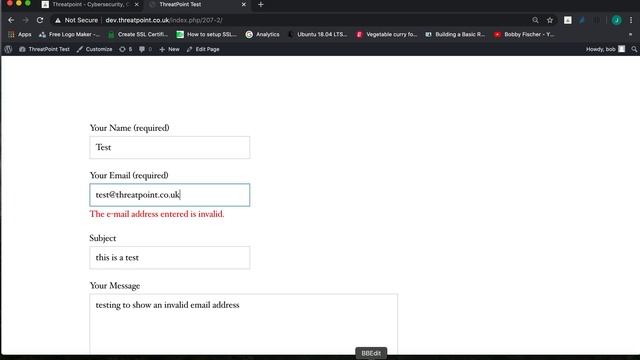Open the WordPress logo admin menu
The height and width of the screenshot is (360, 640).
(x=8, y=49)
